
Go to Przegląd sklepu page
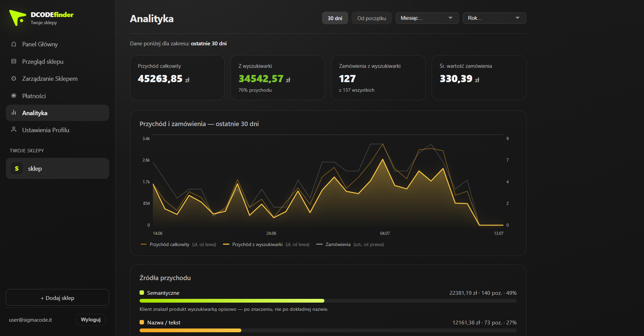tap(58, 61)
